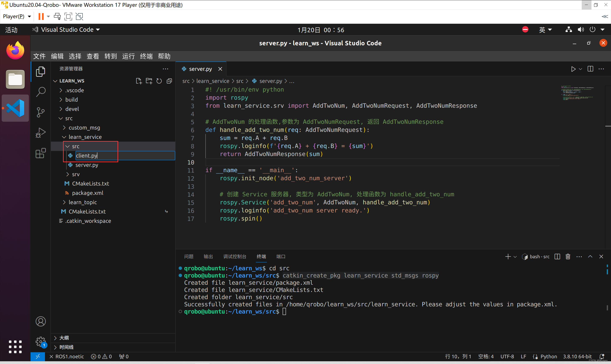Open explorer panel more actions menu
611x364 pixels.
pyautogui.click(x=165, y=69)
